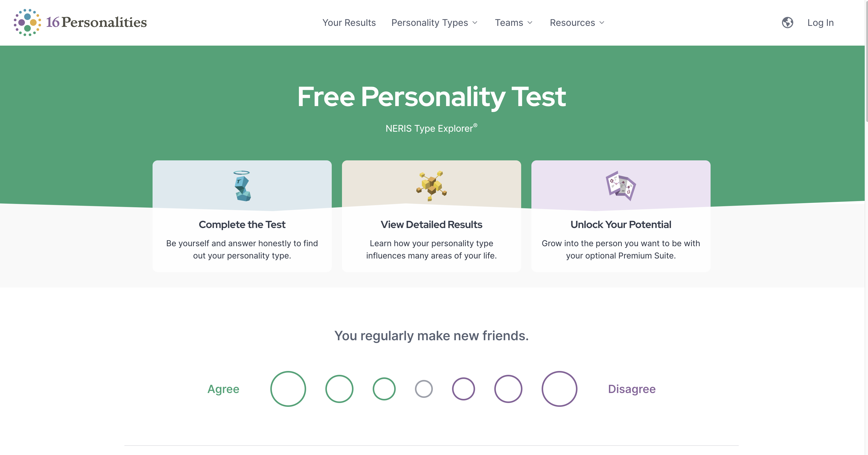Image resolution: width=868 pixels, height=455 pixels.
Task: Select the smallest purple slightly disagree circle
Action: [463, 389]
